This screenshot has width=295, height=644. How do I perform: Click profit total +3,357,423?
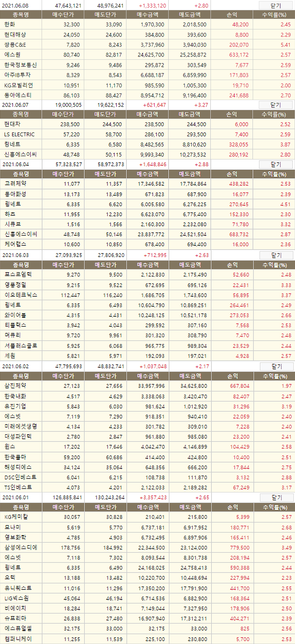click(153, 498)
